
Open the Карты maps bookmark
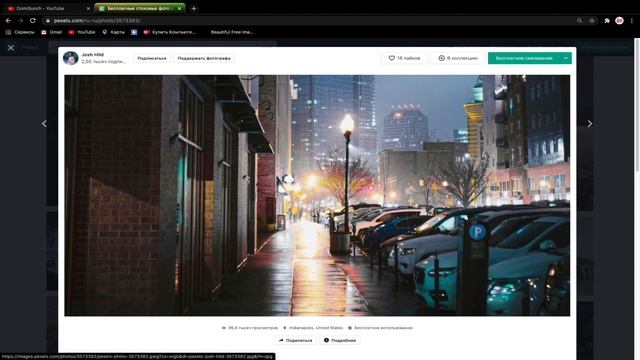click(113, 32)
